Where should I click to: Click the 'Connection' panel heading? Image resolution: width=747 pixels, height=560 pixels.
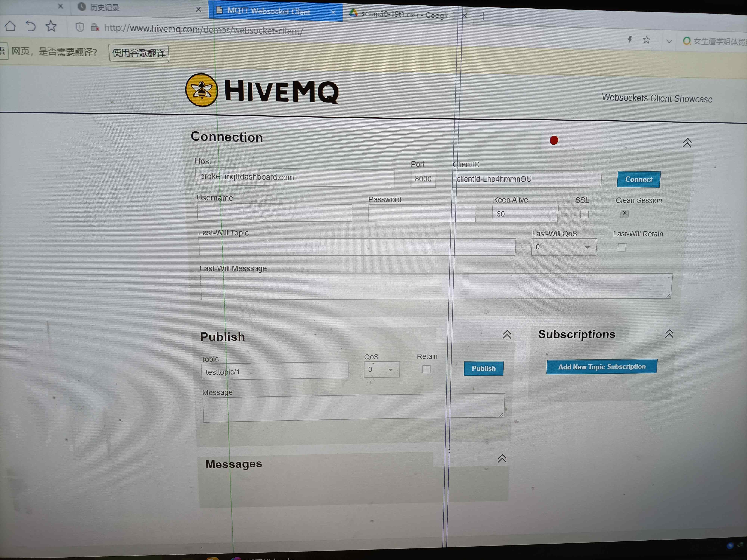pos(227,137)
